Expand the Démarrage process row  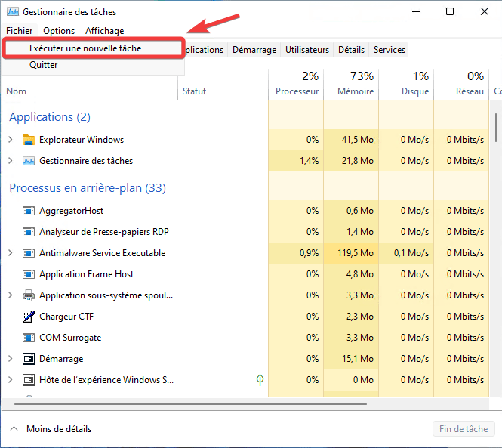point(11,359)
